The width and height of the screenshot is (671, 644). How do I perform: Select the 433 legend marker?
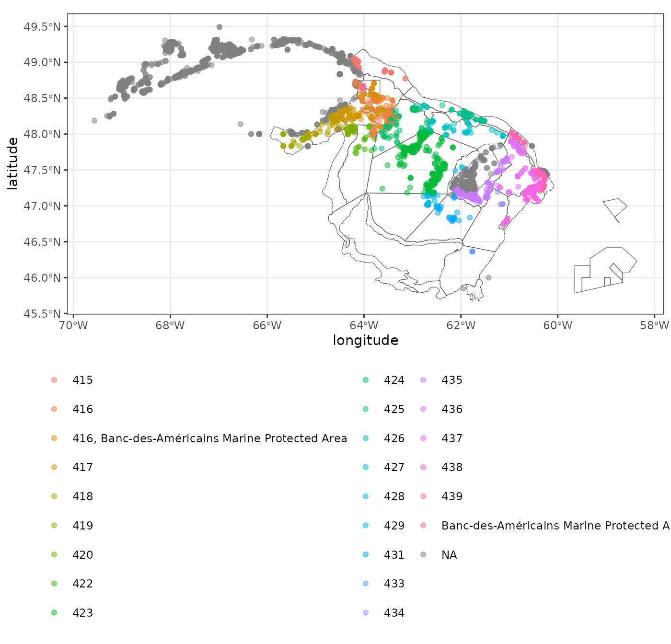(366, 584)
